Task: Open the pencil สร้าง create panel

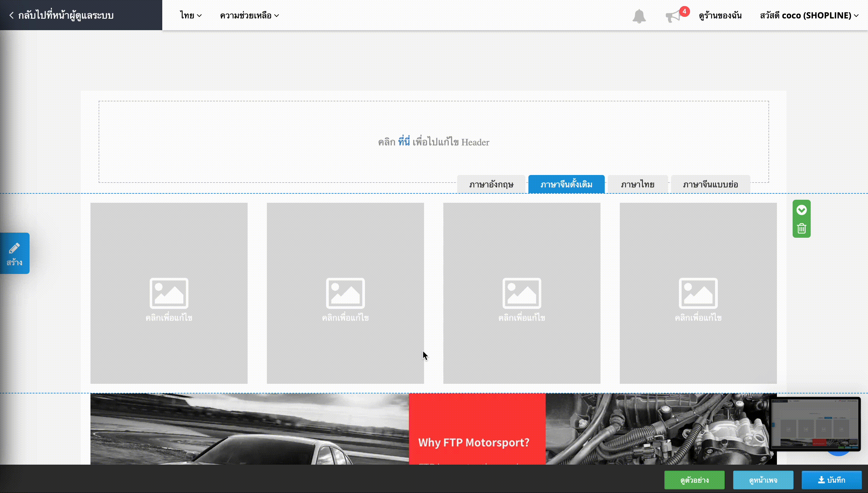Action: [14, 253]
